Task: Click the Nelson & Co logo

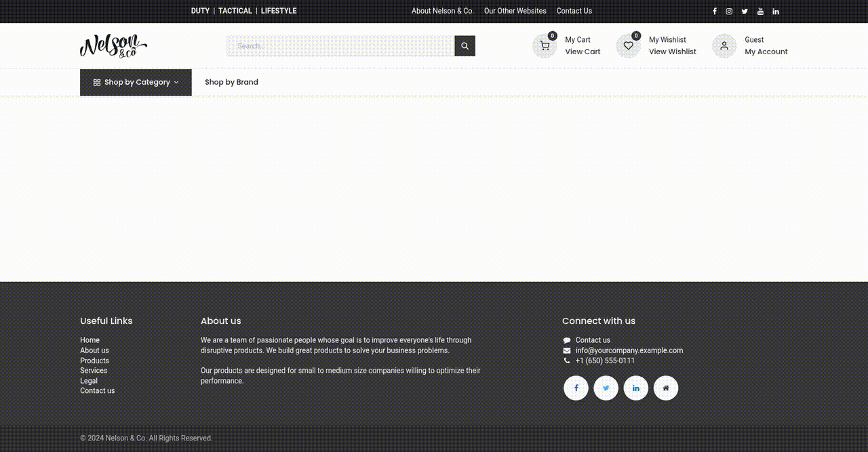Action: coord(113,46)
